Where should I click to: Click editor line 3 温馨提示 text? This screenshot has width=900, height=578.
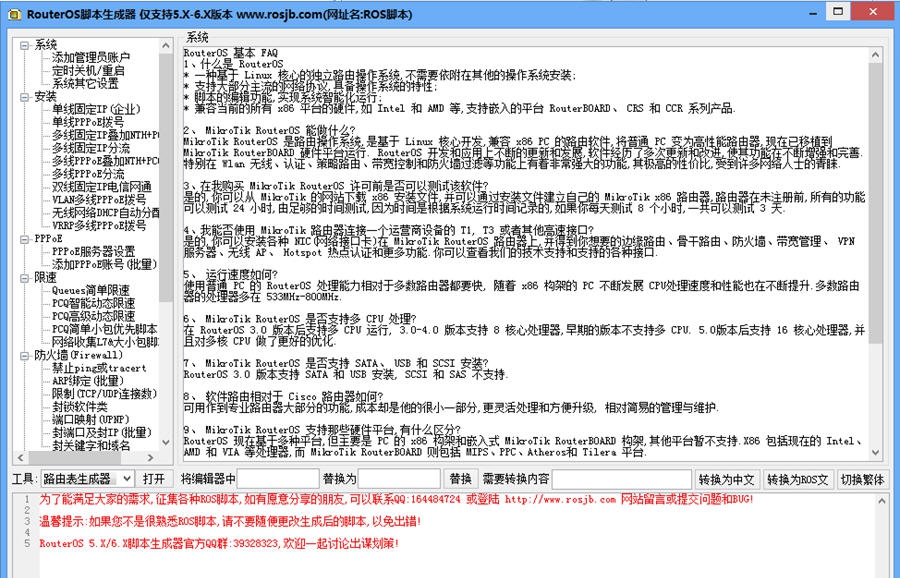(x=230, y=521)
